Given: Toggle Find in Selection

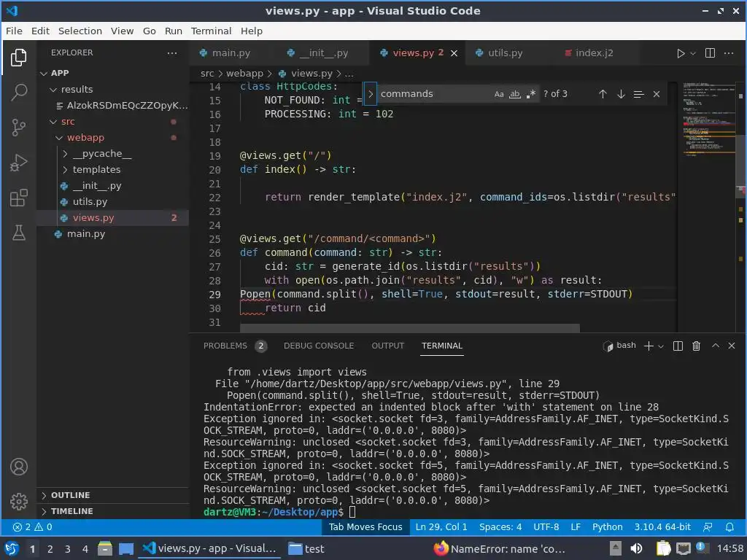Looking at the screenshot, I should [x=638, y=94].
